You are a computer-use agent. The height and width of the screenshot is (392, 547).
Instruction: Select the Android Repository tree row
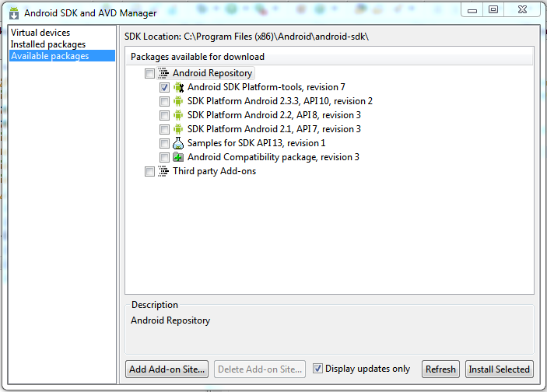tap(212, 73)
